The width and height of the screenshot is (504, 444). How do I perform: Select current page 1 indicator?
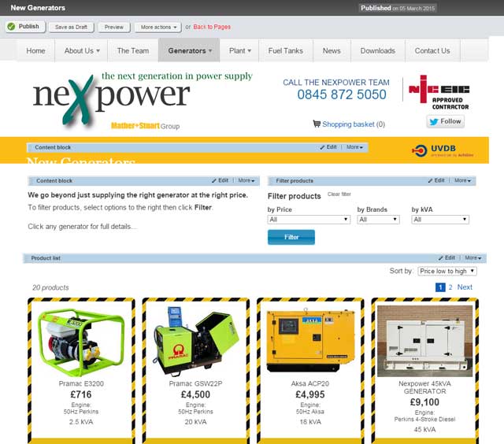(x=440, y=287)
